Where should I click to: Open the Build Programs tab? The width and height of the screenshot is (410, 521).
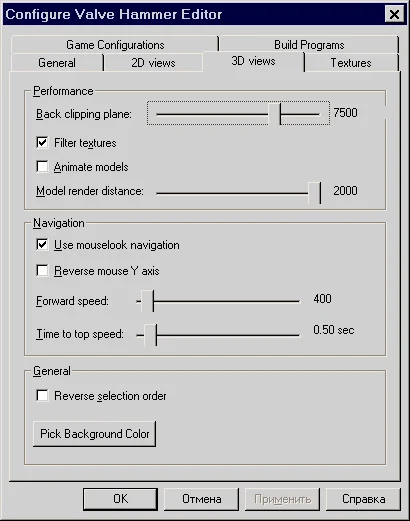point(309,44)
